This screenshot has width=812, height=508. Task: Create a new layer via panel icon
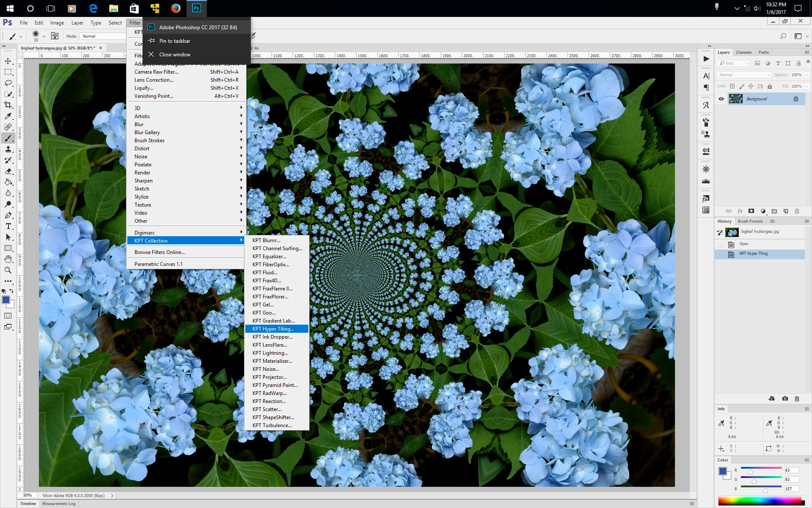786,211
